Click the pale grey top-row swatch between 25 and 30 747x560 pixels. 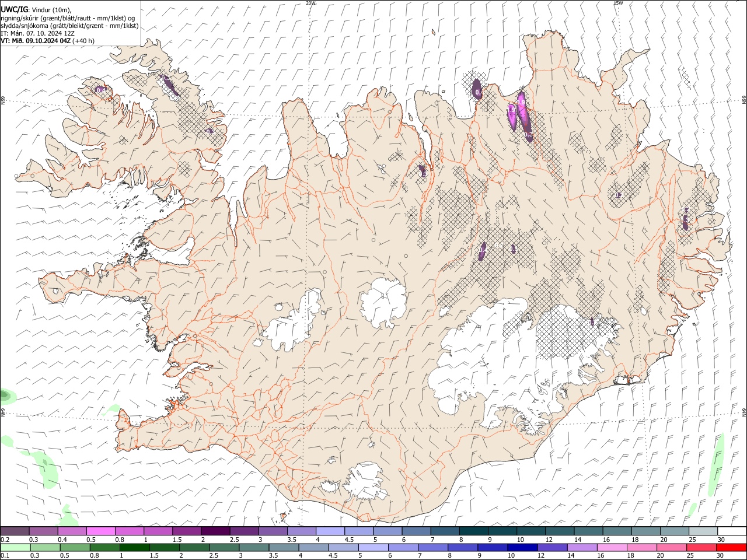coord(703,531)
